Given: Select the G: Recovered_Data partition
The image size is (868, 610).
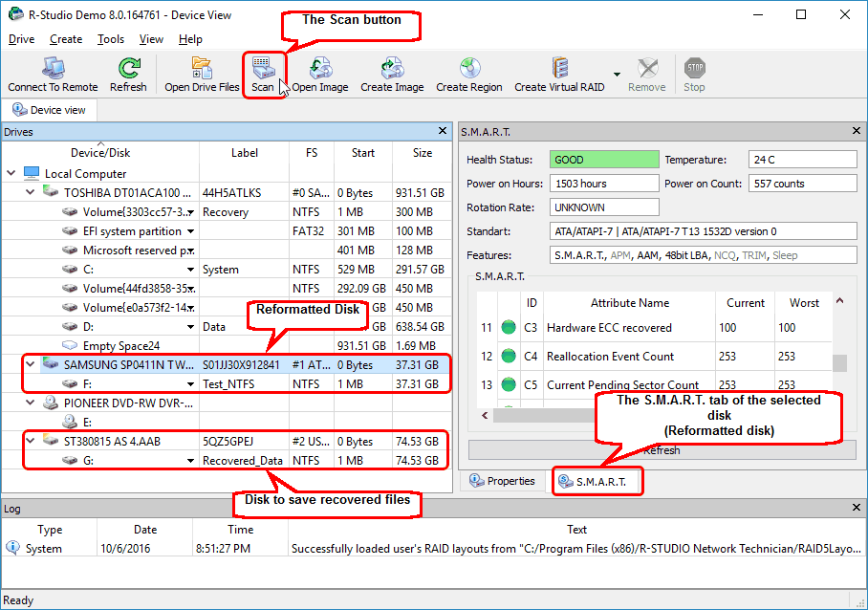Looking at the screenshot, I should coord(88,460).
